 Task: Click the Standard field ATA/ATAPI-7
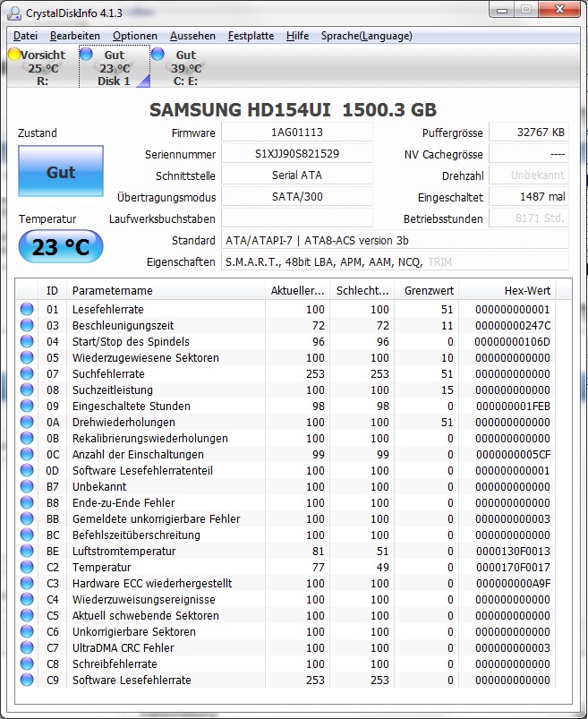395,240
